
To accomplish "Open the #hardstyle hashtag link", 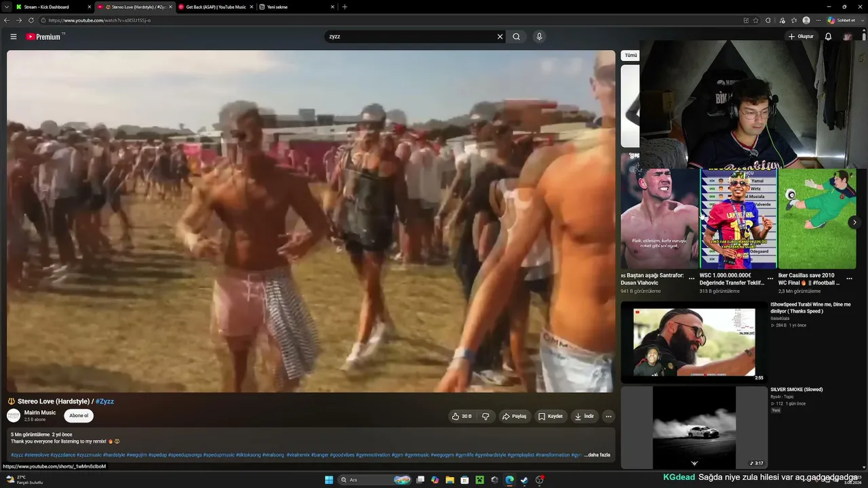I will tap(114, 455).
